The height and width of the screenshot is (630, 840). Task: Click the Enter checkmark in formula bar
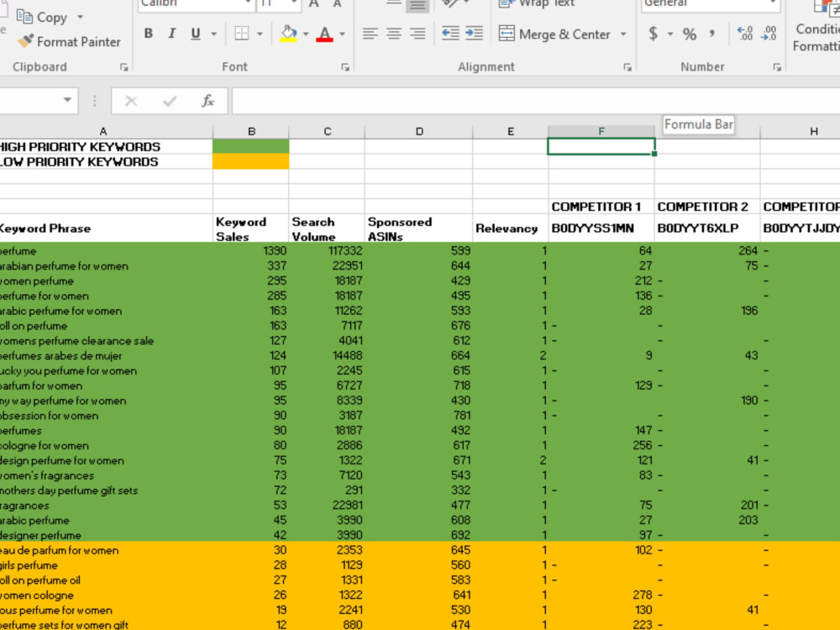170,101
